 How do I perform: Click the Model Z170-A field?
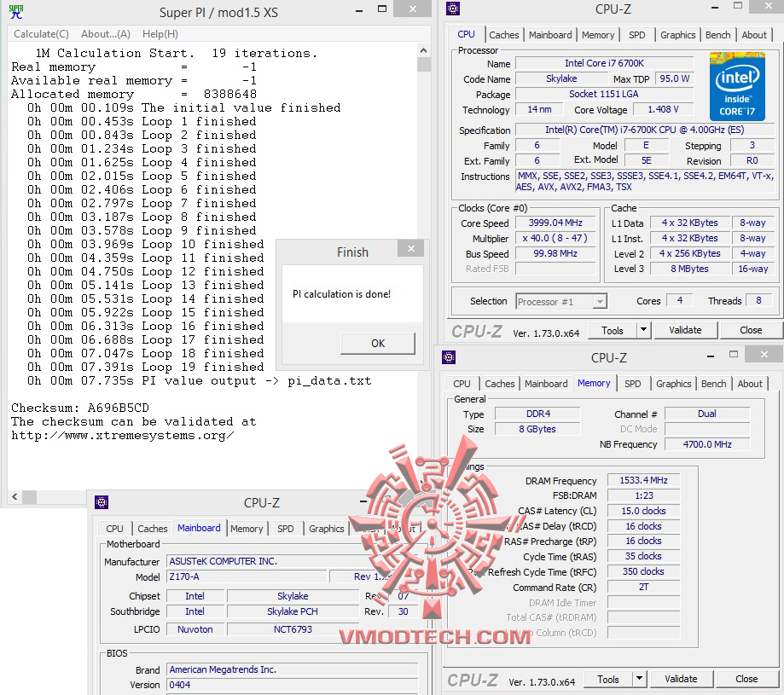[247, 576]
